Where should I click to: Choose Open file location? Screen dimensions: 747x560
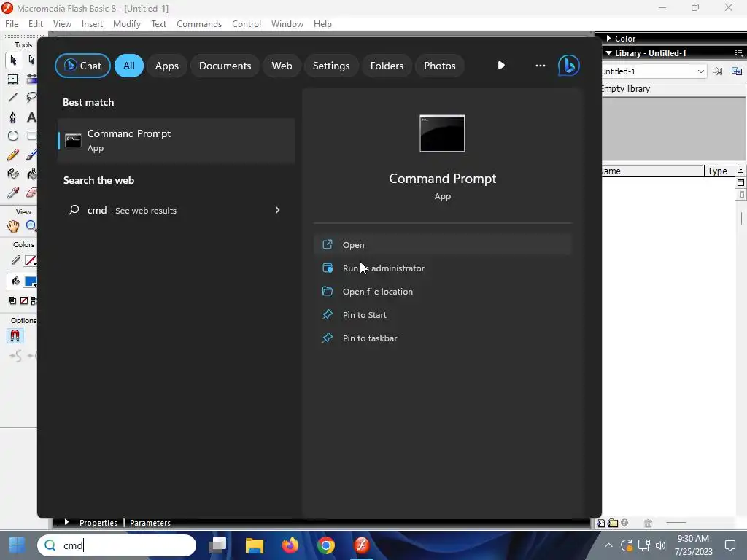443,292
